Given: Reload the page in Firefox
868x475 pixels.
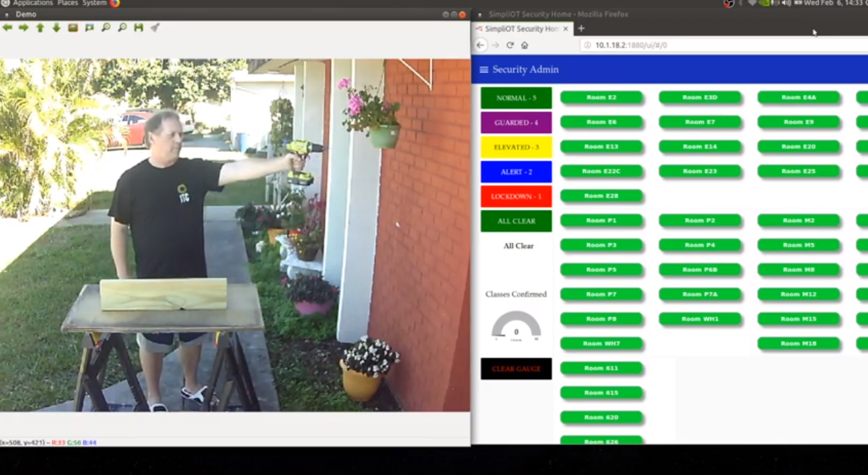Looking at the screenshot, I should (x=510, y=45).
